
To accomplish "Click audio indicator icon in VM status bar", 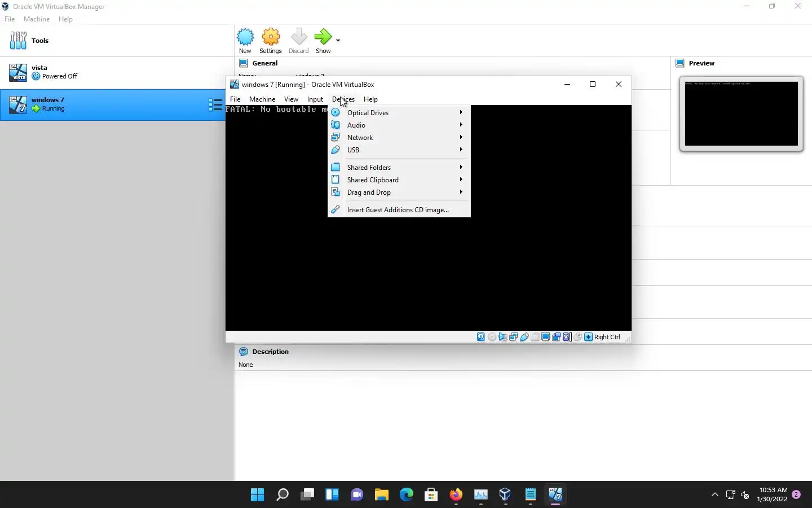I will click(502, 337).
